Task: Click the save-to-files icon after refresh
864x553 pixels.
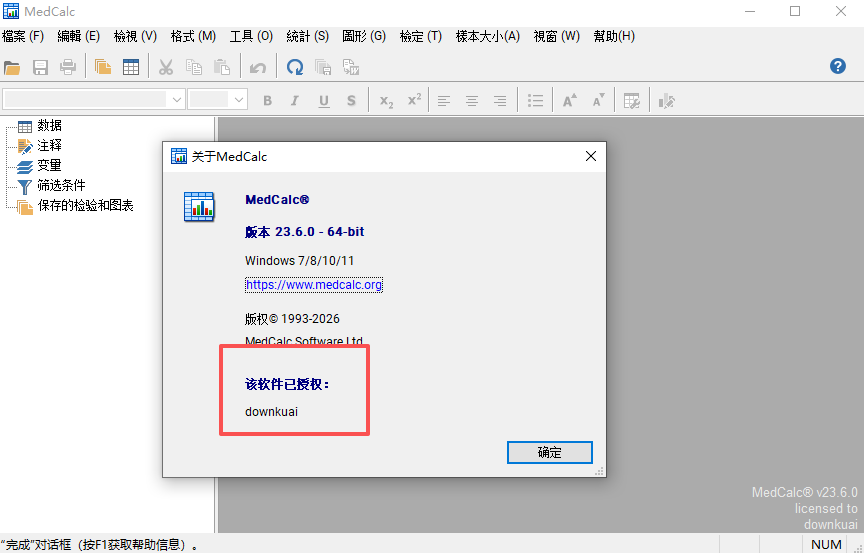Action: (323, 68)
